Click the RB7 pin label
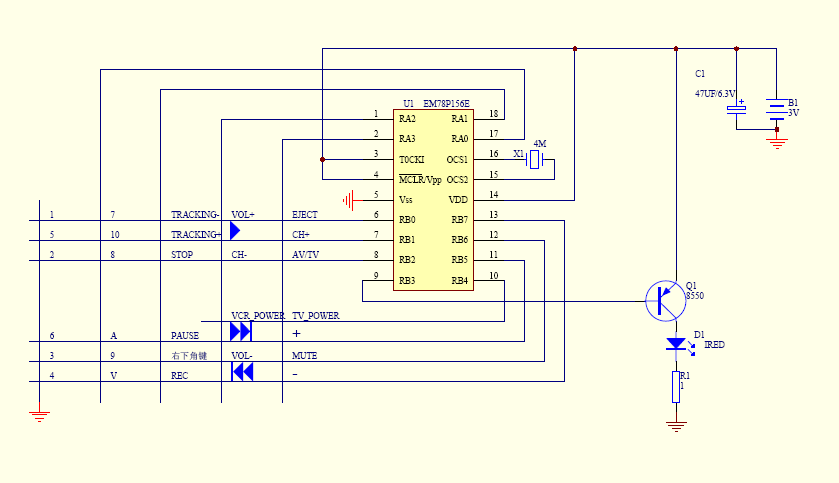Viewport: 839px width, 483px height. click(460, 220)
